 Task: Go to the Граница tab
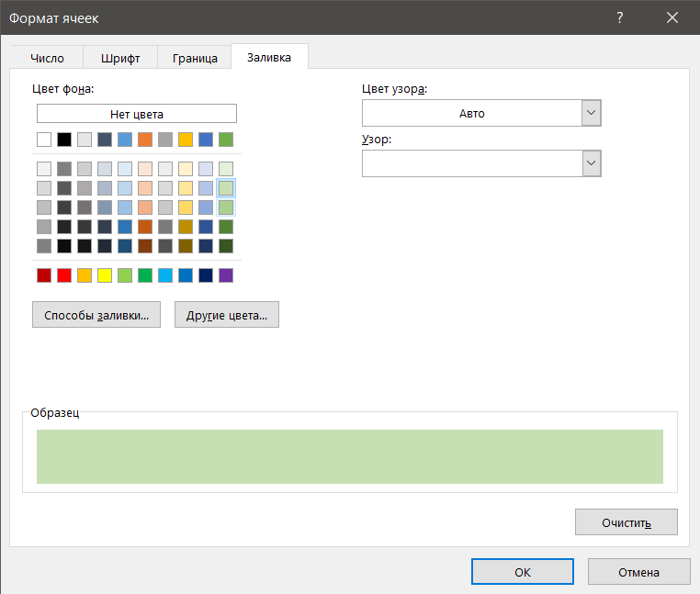coord(195,58)
